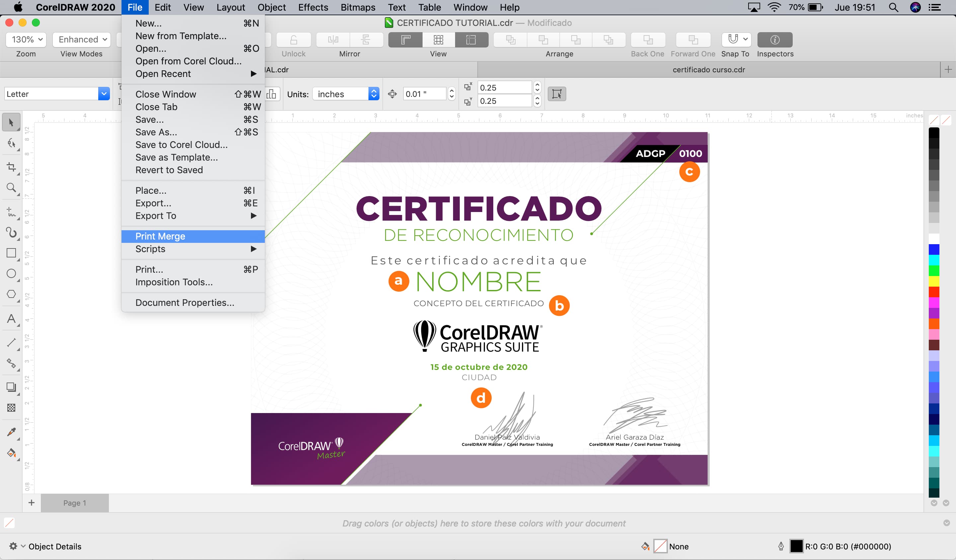
Task: Open the Zoom level 130% dropdown
Action: (26, 39)
